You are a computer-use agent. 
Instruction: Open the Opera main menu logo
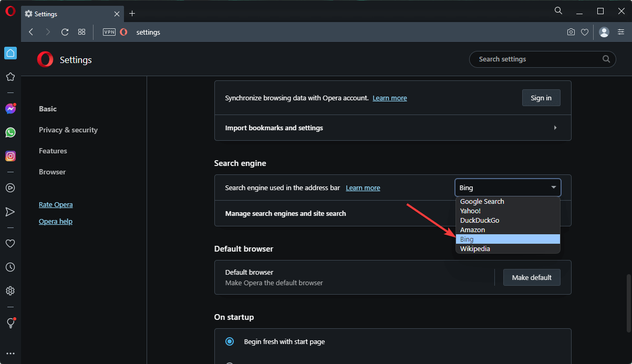coord(10,12)
